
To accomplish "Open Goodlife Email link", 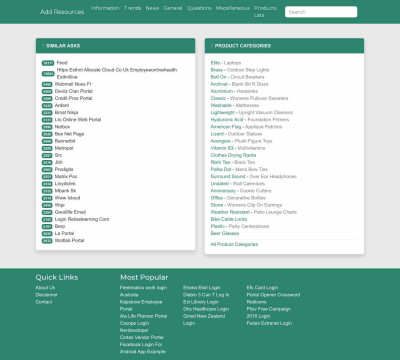I will pos(70,212).
